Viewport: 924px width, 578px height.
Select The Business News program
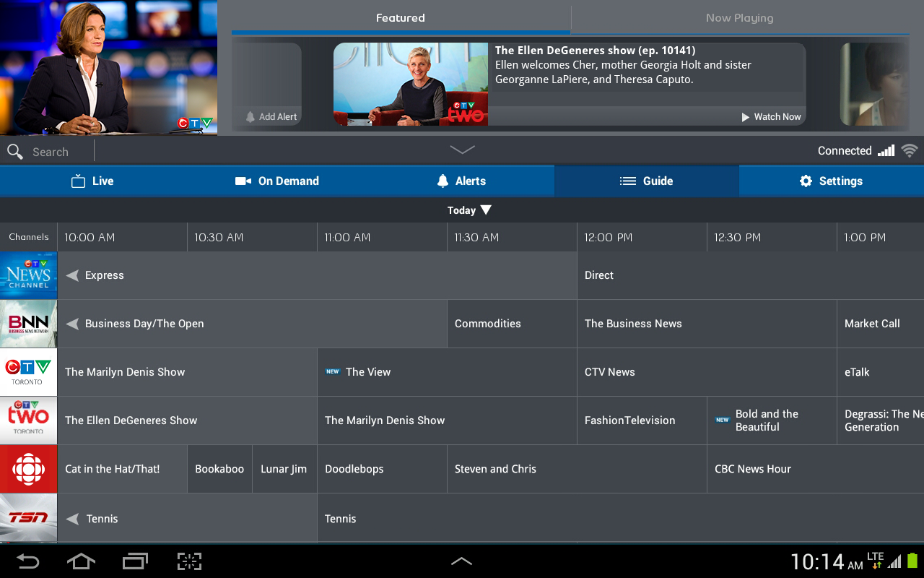click(x=707, y=324)
